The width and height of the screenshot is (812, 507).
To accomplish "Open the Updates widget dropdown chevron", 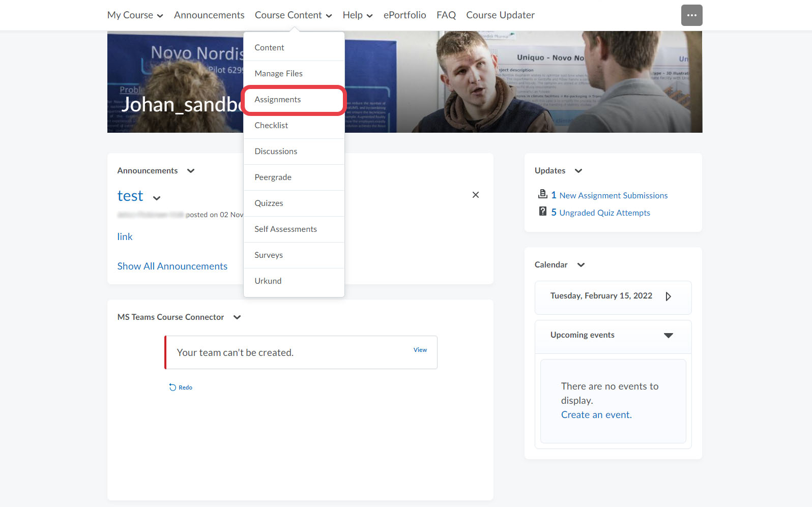I will (x=578, y=171).
